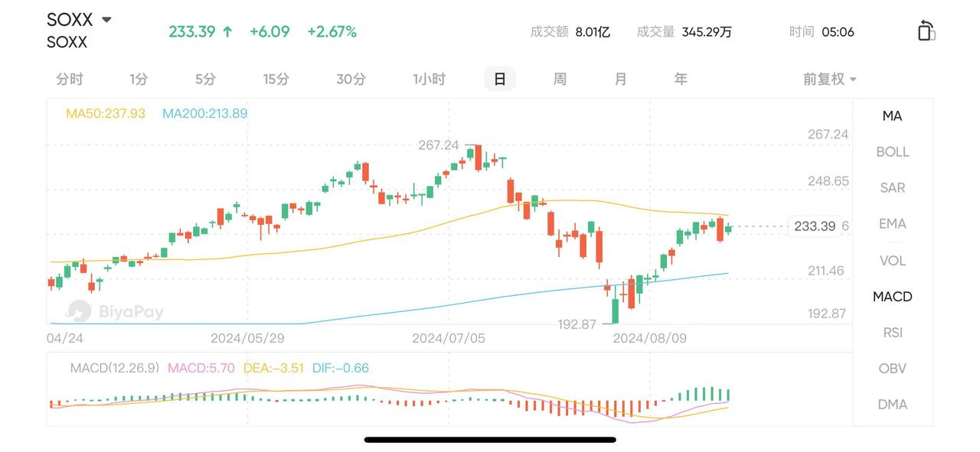Select the RSI sub-chart indicator
Image resolution: width=980 pixels, height=452 pixels.
892,332
